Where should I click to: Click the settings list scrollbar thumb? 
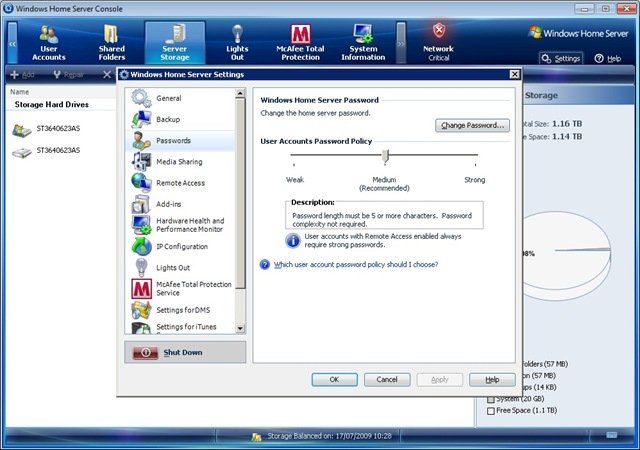point(240,193)
